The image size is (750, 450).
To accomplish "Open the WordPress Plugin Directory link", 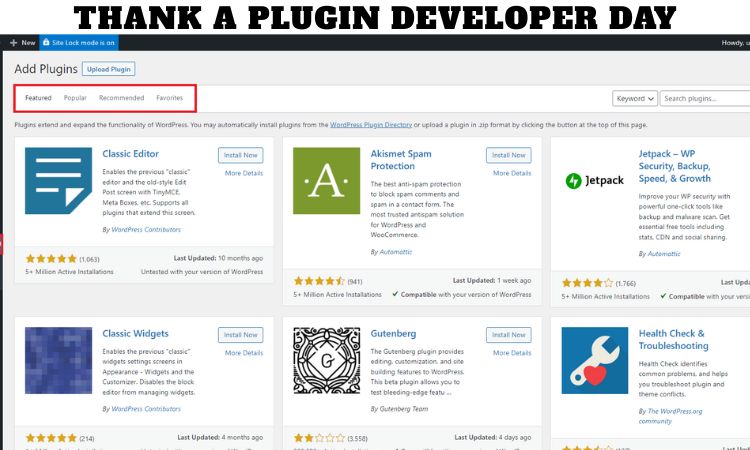I will tap(371, 125).
